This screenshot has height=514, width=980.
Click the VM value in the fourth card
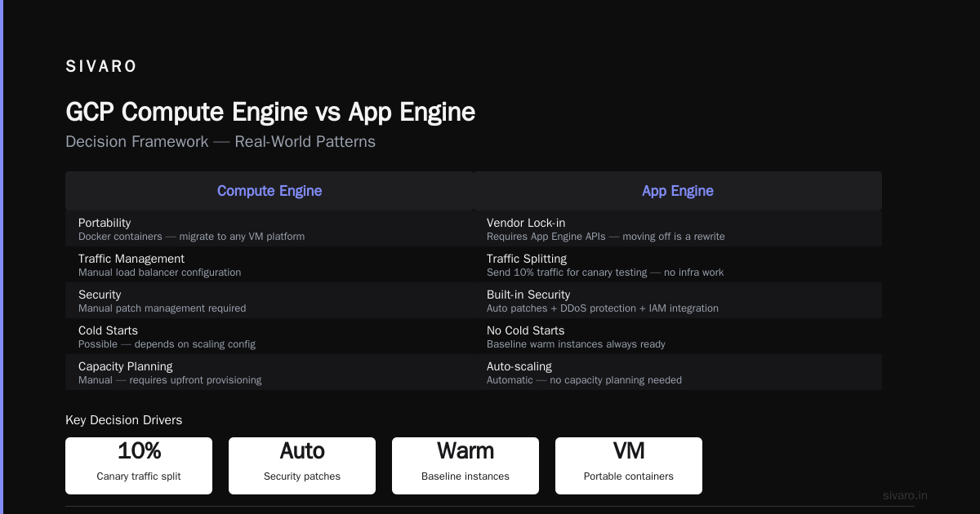pos(629,451)
